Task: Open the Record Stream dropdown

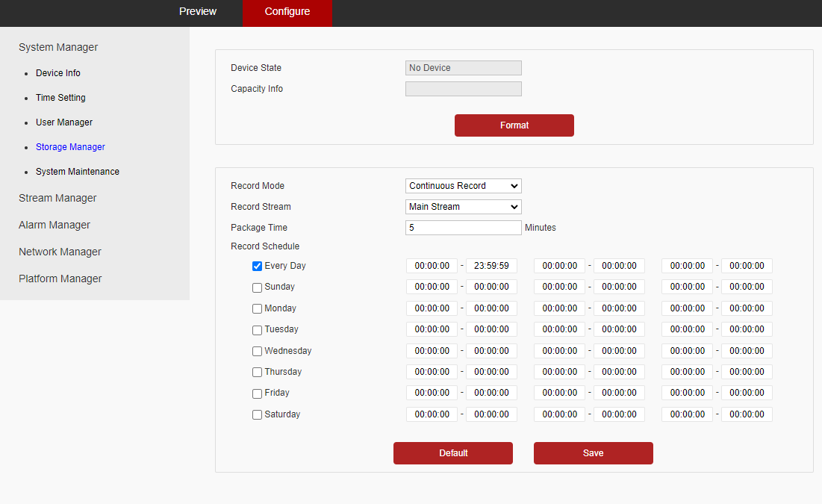Action: (464, 207)
